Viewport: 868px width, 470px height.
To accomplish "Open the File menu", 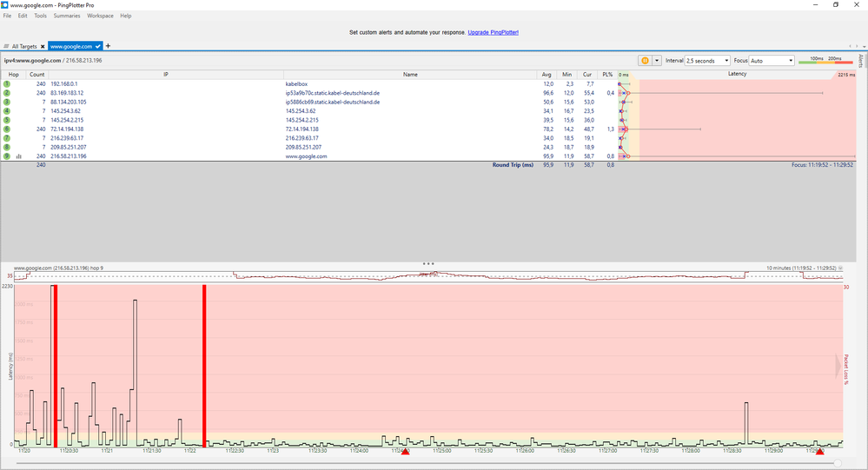I will click(x=7, y=16).
